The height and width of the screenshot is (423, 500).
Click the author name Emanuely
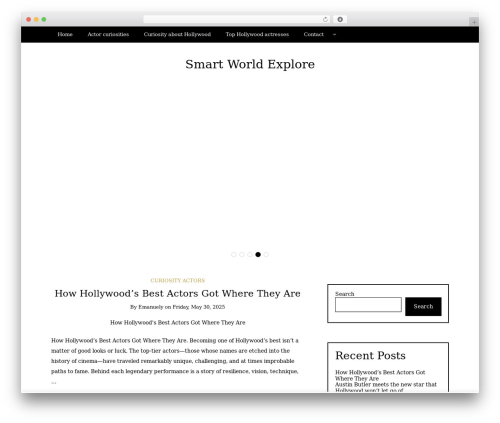tap(151, 307)
